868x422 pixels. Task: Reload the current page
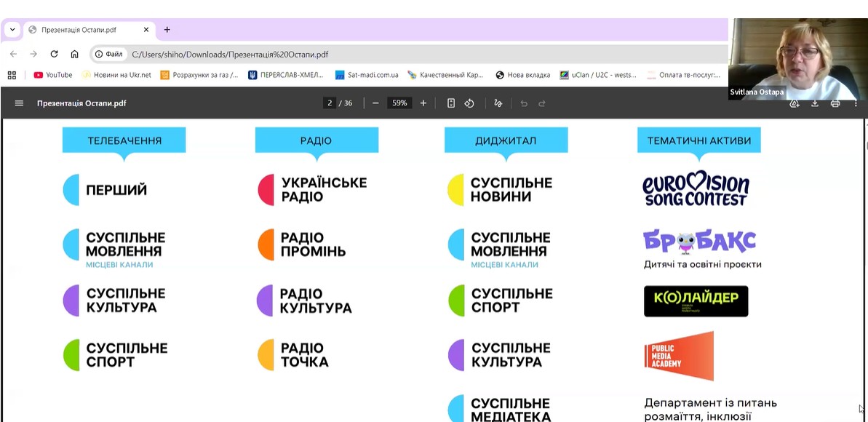coord(54,54)
